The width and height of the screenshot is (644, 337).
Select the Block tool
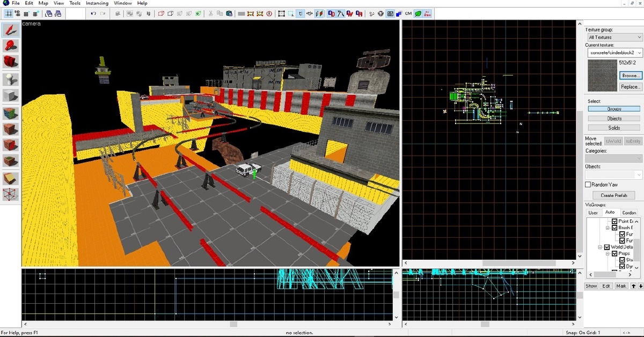click(11, 96)
